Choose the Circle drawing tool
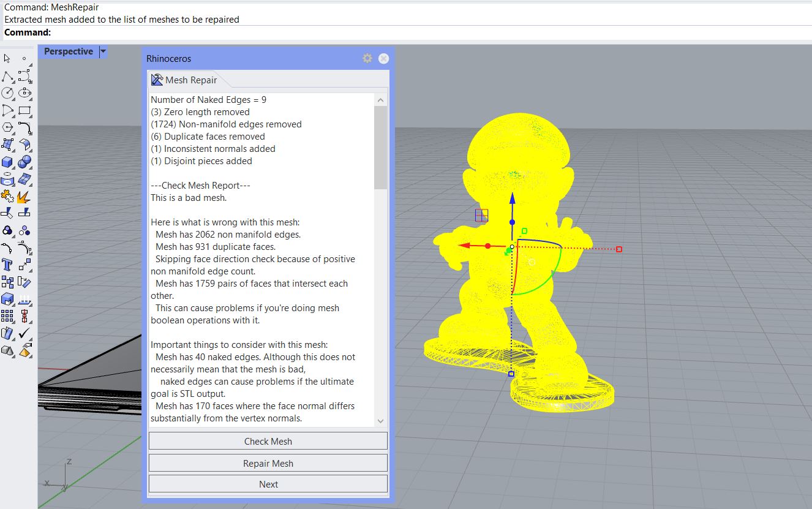 click(7, 93)
